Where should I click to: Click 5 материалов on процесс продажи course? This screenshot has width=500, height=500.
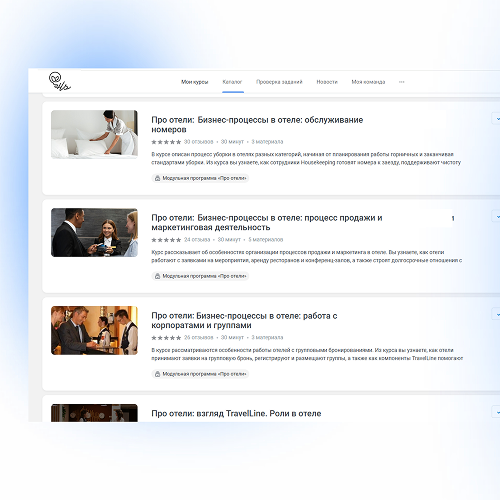click(266, 240)
